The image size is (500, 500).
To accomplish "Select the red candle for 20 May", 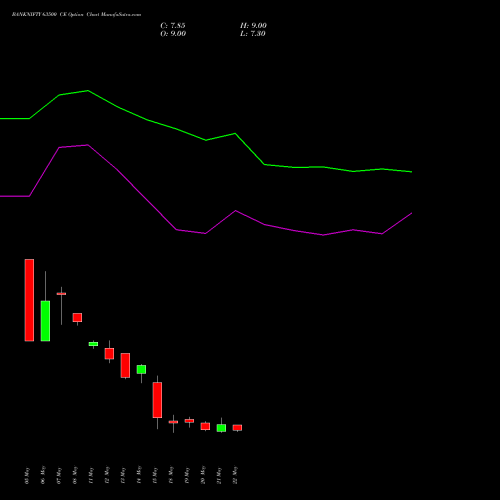I will 205,426.
